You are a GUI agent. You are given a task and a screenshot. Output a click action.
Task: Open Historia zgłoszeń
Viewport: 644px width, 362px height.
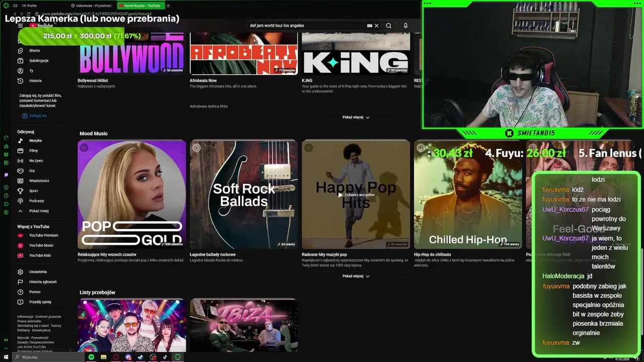[43, 282]
